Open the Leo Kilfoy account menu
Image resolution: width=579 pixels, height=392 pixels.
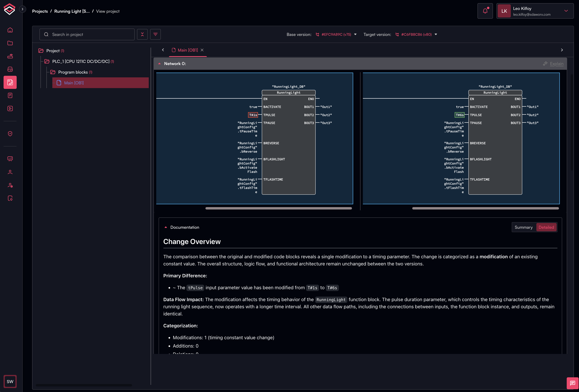click(x=535, y=11)
